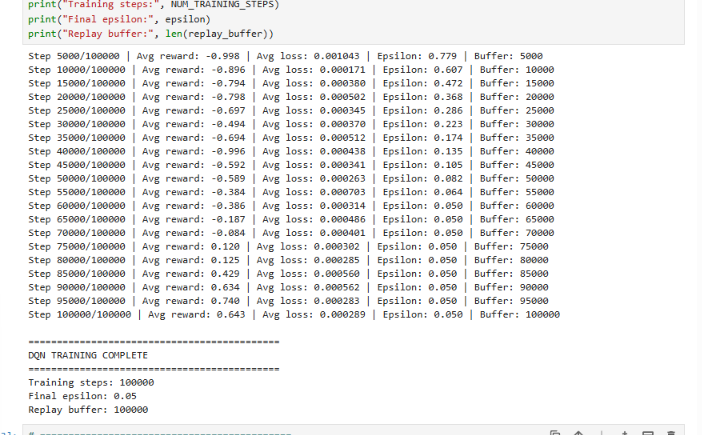Click the Avg reward value -0.589
The image size is (702, 435).
coord(228,179)
